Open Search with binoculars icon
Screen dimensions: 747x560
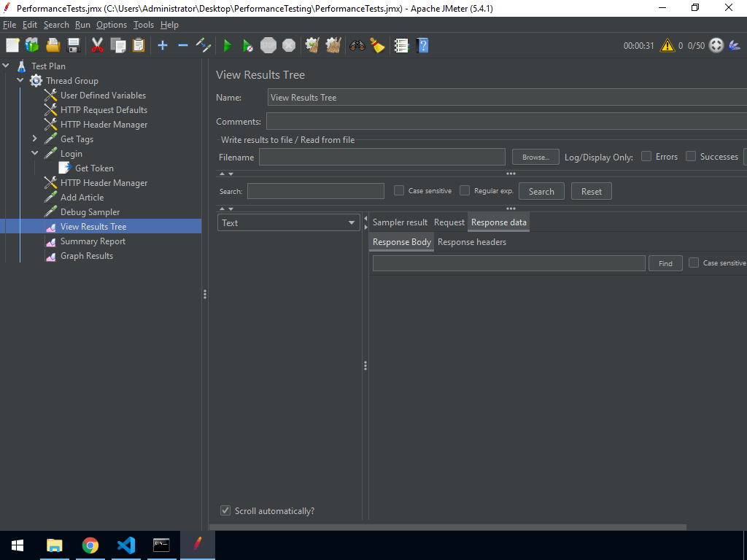357,45
